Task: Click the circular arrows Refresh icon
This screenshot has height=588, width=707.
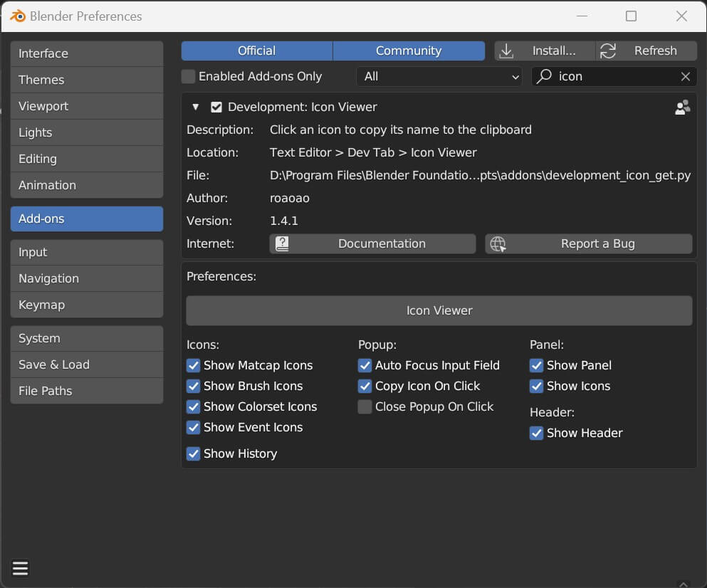Action: [608, 51]
